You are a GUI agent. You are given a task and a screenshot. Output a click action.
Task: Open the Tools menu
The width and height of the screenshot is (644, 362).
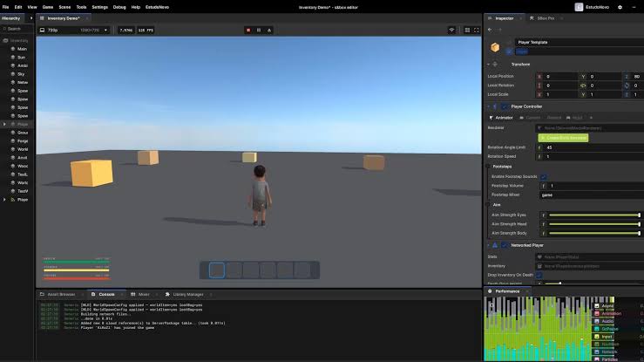81,7
